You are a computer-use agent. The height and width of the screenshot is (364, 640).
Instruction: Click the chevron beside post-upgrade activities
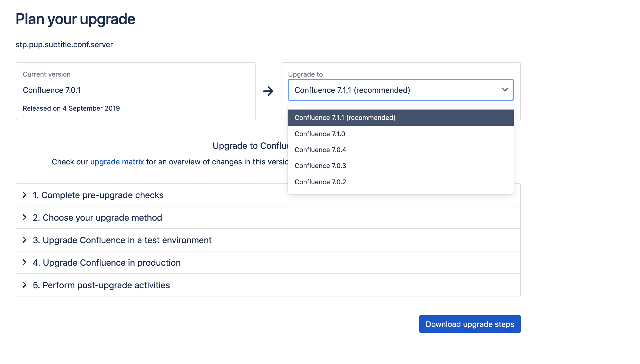point(24,285)
